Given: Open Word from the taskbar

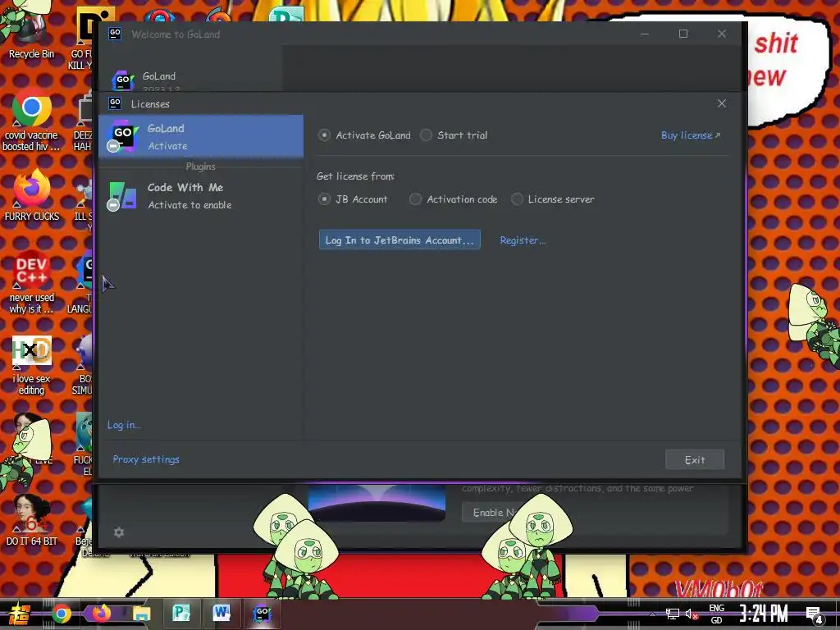Looking at the screenshot, I should pos(221,613).
